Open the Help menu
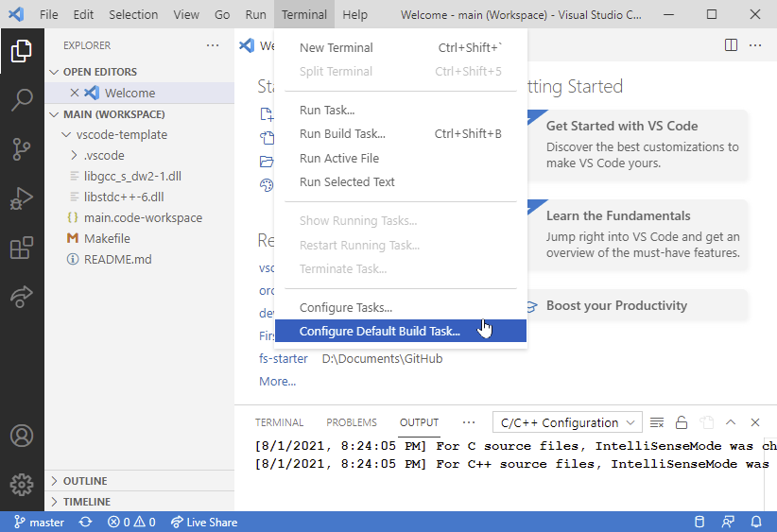 [x=354, y=14]
